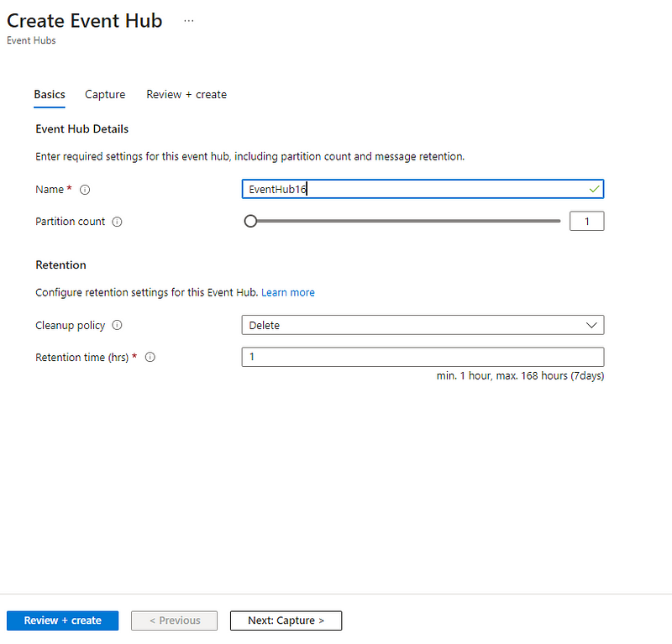
Task: Click the info icon beside Partition count
Action: point(117,222)
